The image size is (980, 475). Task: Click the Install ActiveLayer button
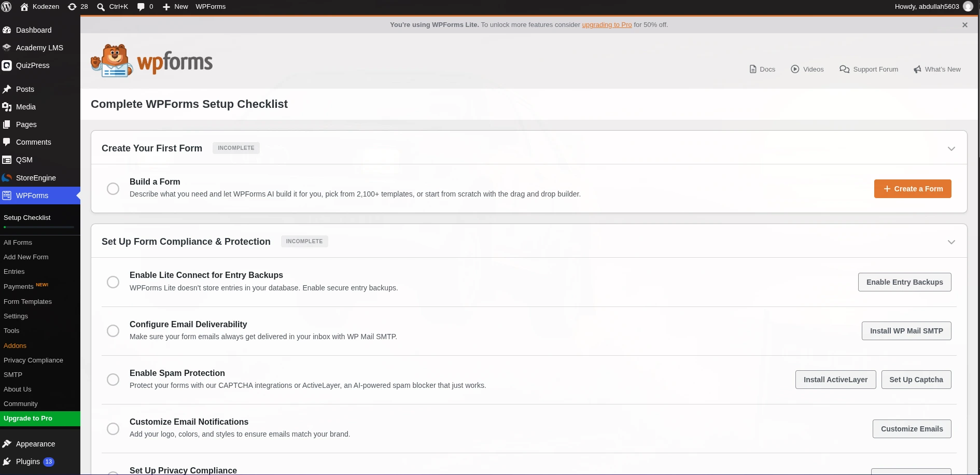(835, 380)
